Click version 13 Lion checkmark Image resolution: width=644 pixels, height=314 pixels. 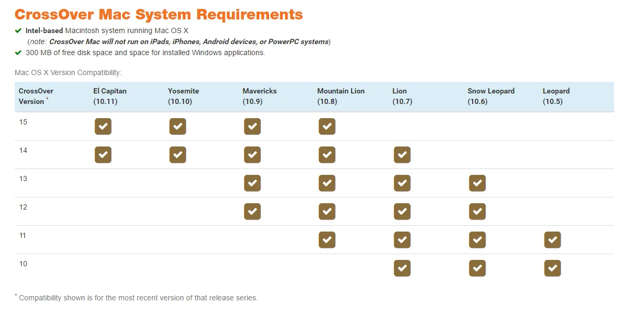point(402,183)
